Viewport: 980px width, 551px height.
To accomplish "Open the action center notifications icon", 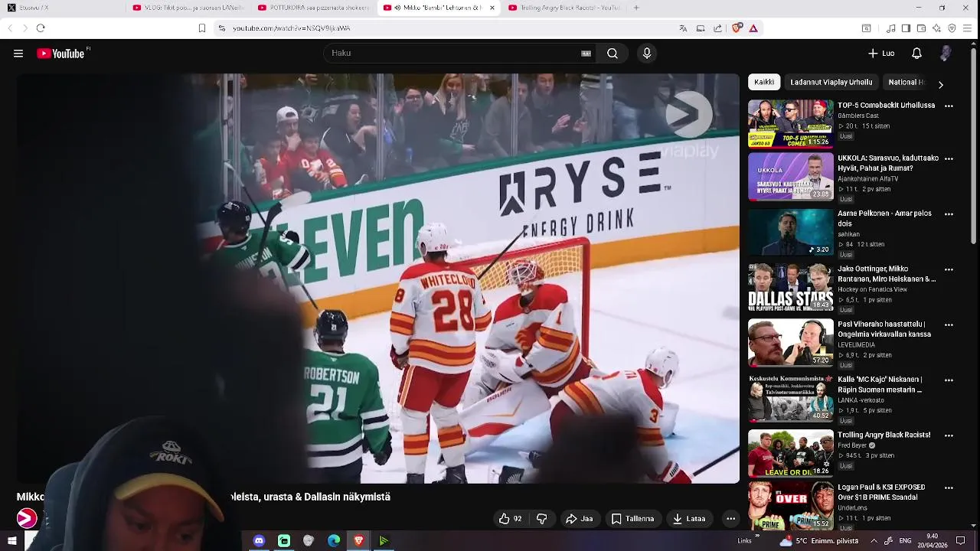I will (960, 541).
